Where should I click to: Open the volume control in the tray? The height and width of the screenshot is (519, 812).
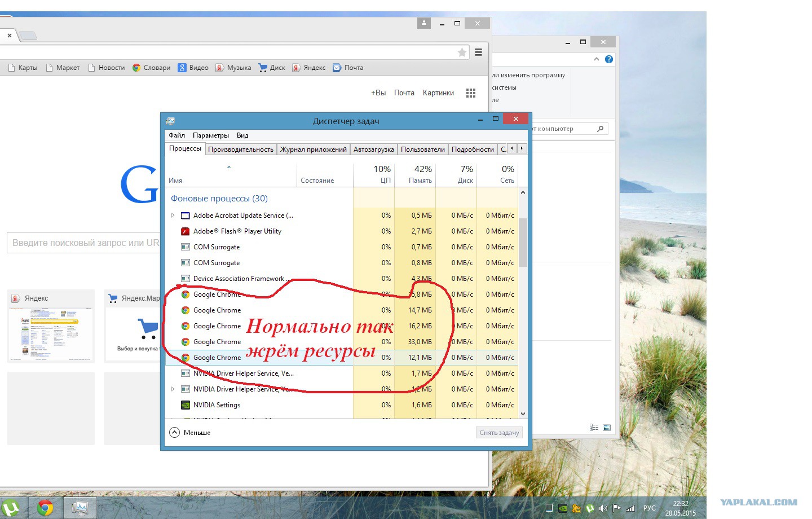(x=603, y=508)
